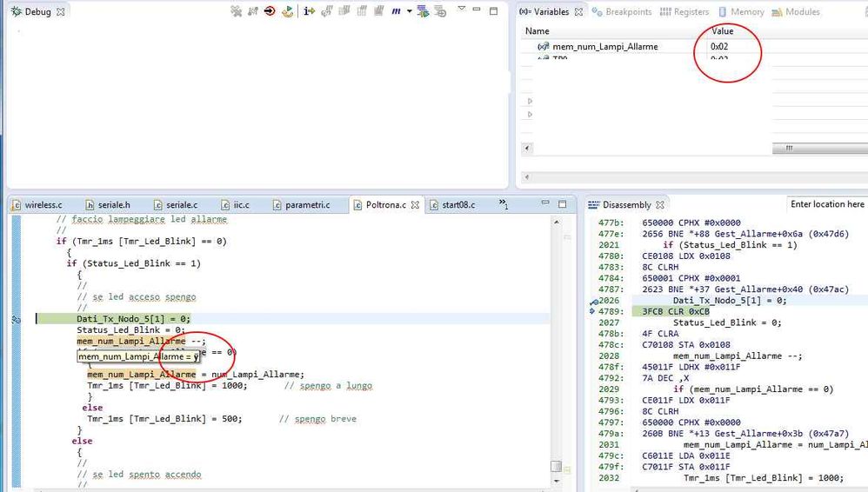This screenshot has height=492, width=868.
Task: Click current instruction arrow at address 4789
Action: coord(593,311)
